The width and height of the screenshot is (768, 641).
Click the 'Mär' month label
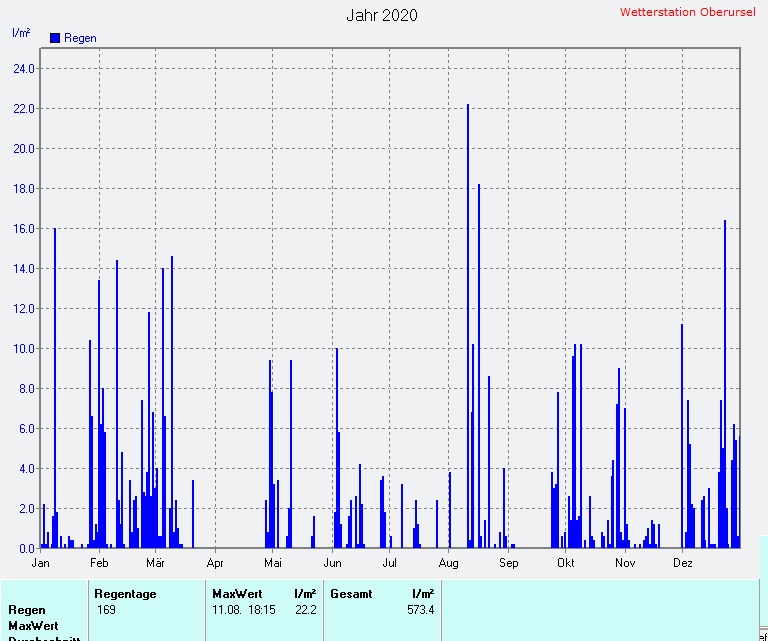coord(155,563)
